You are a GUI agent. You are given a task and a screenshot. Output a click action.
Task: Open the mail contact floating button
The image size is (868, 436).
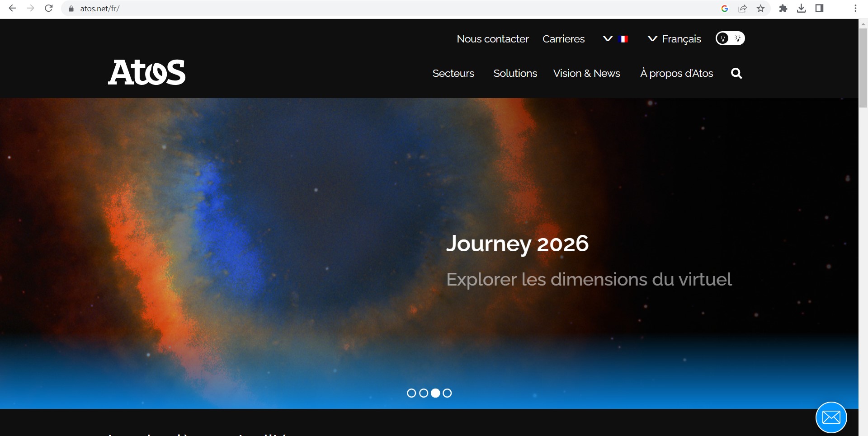831,417
